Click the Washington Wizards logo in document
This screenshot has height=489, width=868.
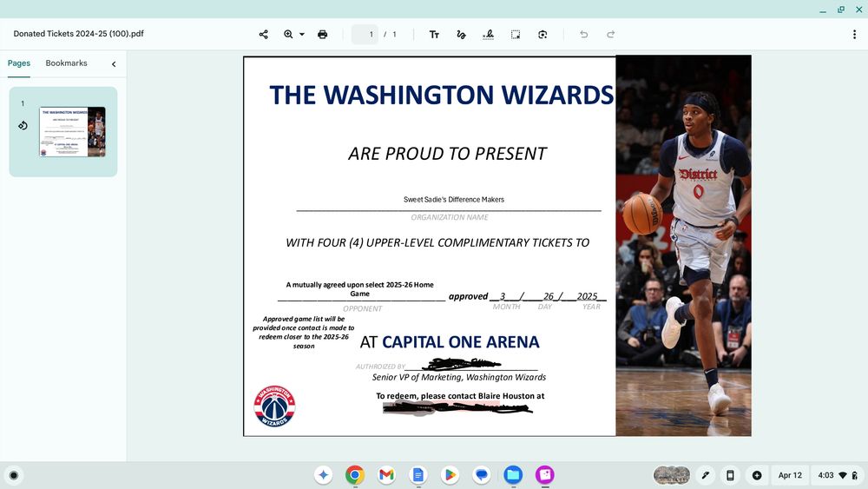click(x=274, y=406)
